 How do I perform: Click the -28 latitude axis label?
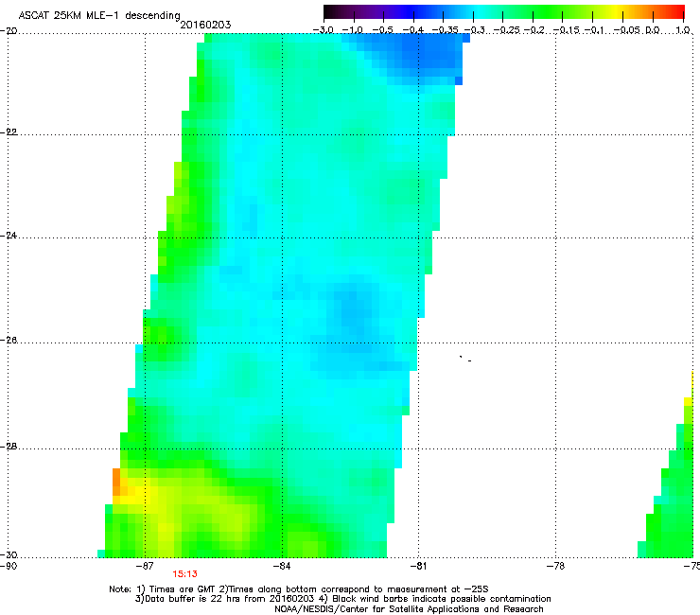9,447
